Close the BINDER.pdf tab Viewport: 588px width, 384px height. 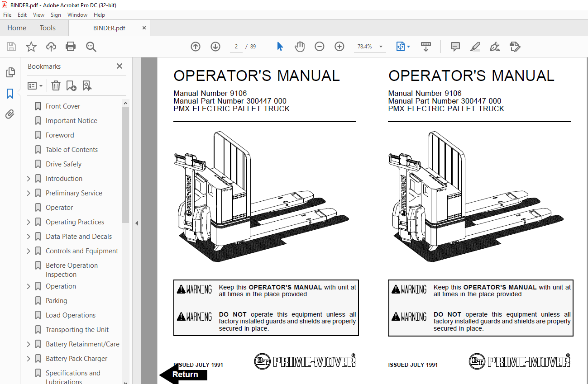(x=144, y=28)
